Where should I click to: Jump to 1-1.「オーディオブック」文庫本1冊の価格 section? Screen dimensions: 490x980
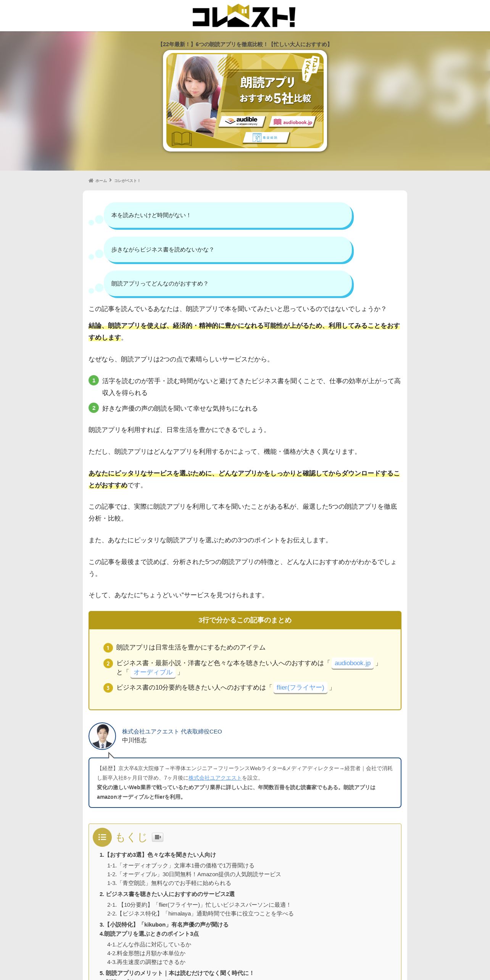coord(181,866)
